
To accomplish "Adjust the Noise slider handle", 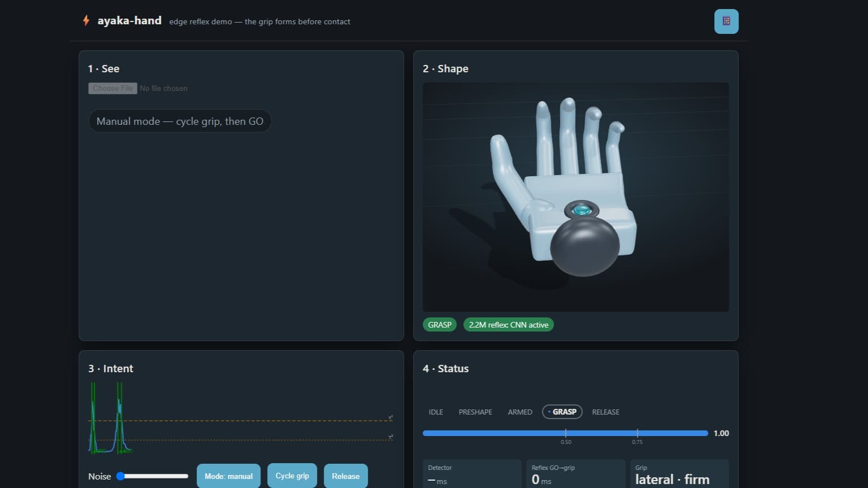I will (x=120, y=476).
